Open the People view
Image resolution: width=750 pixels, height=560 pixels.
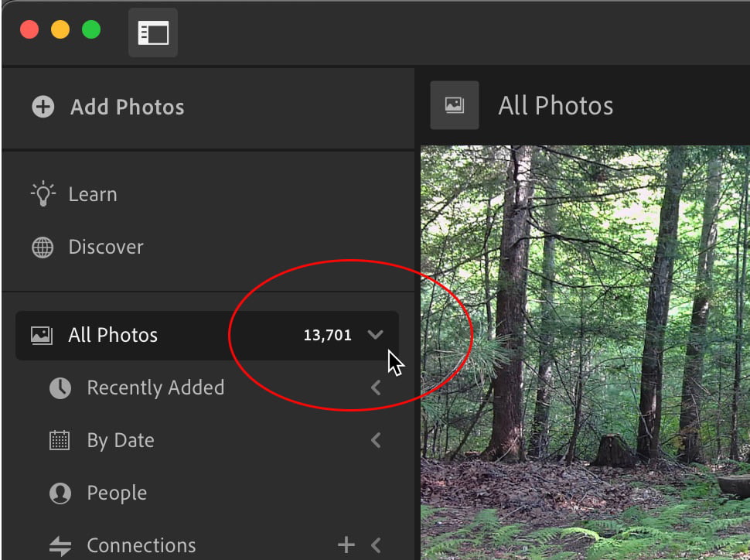tap(117, 493)
